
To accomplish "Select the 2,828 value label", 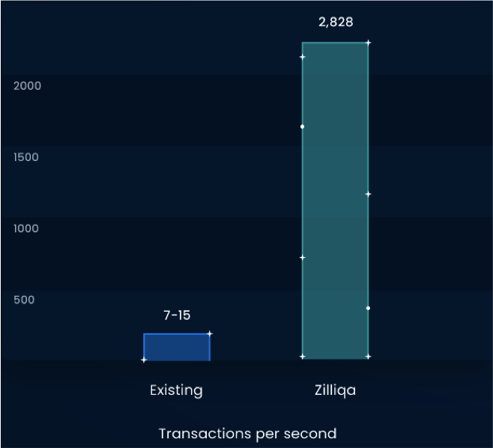I will (x=336, y=22).
